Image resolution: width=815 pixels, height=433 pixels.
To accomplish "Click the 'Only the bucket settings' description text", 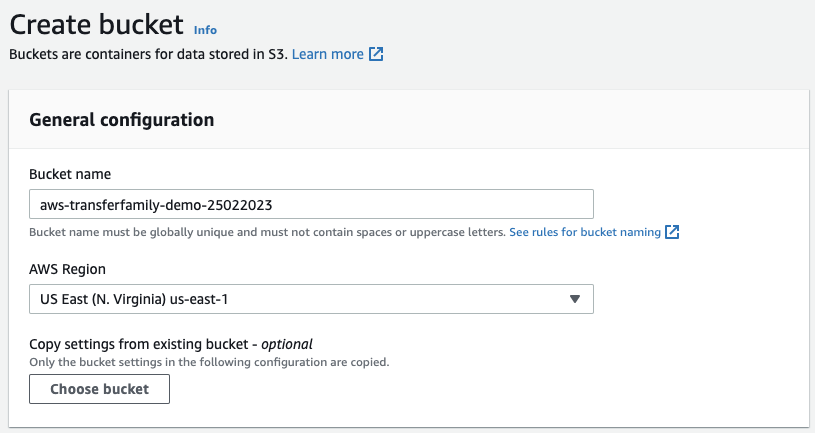I will point(209,361).
